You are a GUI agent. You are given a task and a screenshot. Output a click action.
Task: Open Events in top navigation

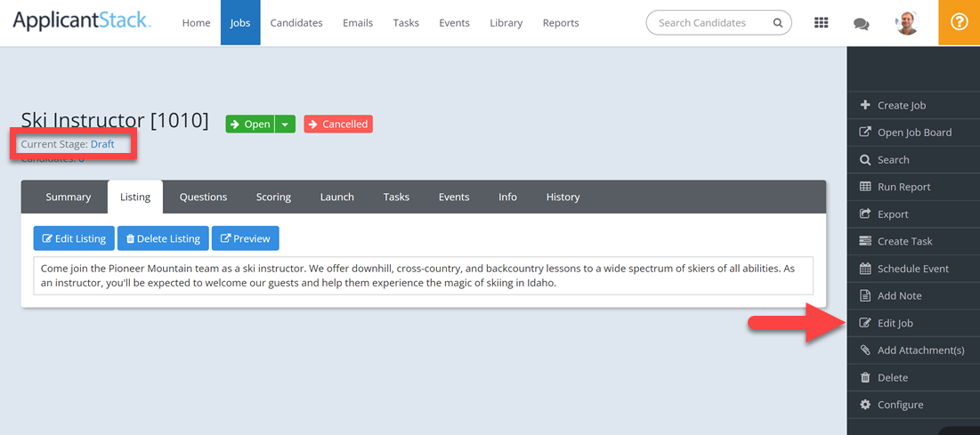[454, 23]
